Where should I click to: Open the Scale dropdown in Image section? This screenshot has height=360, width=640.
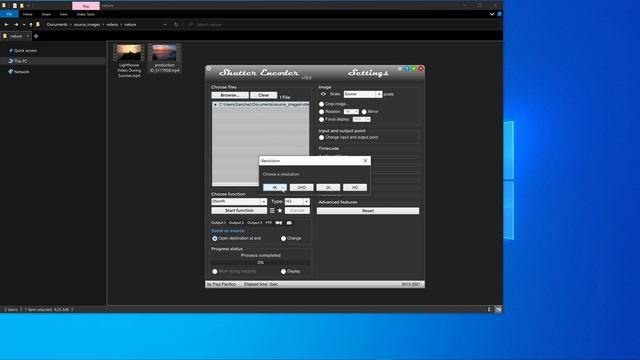coord(379,94)
